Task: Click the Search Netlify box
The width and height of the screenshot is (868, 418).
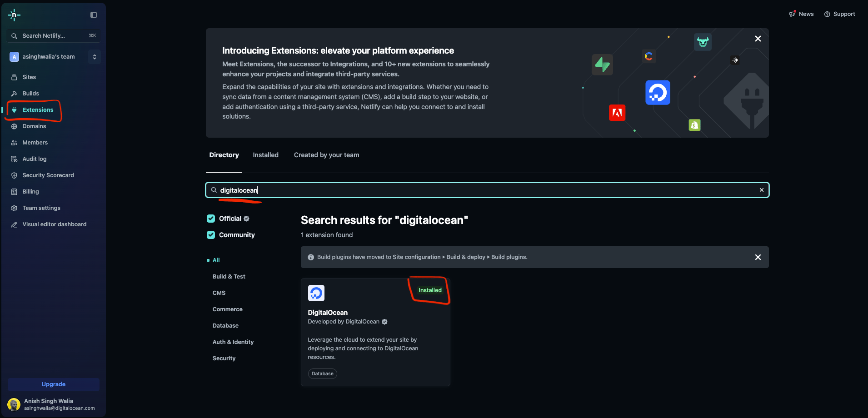Action: click(54, 36)
